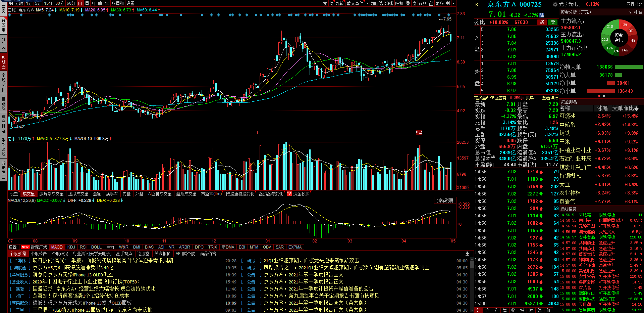Open 设置 in the period toolbar
This screenshot has height=313, width=644.
coord(130,3)
